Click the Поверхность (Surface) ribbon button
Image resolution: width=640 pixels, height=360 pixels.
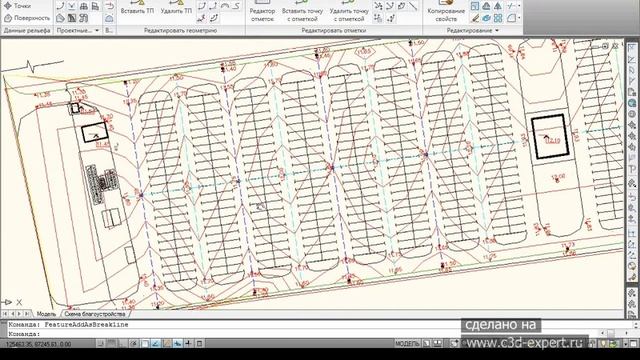27,18
